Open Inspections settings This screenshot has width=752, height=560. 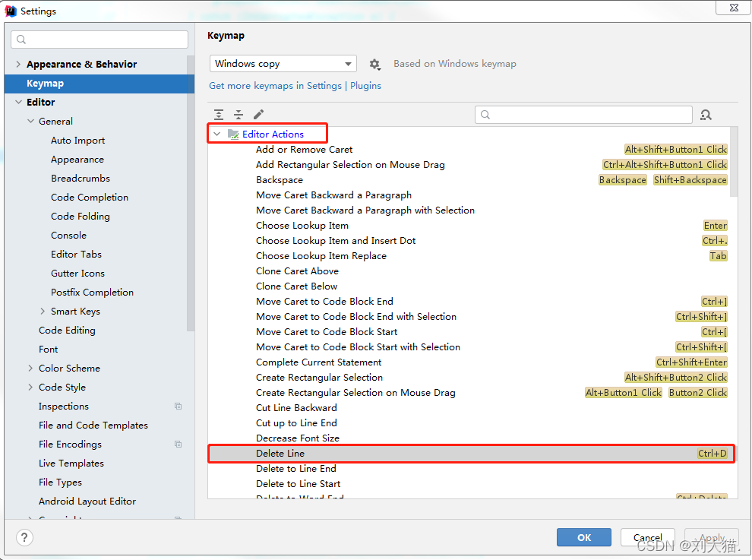[64, 407]
